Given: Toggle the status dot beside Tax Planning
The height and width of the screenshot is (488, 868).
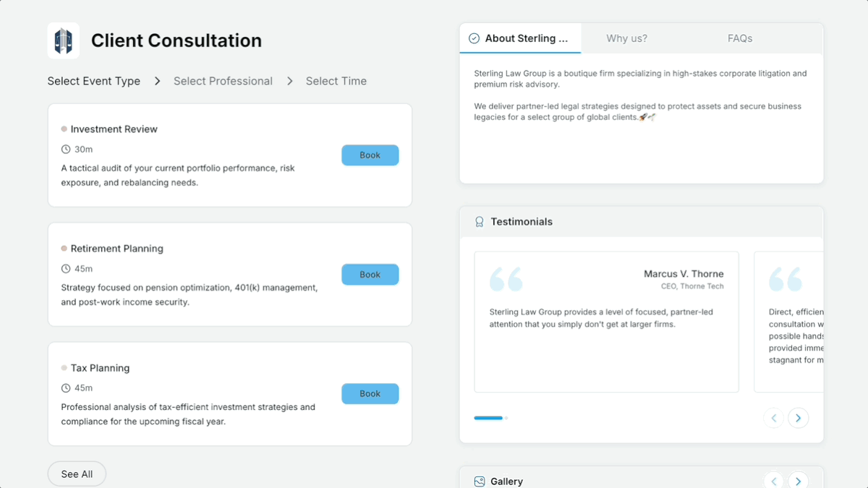Looking at the screenshot, I should [x=64, y=367].
